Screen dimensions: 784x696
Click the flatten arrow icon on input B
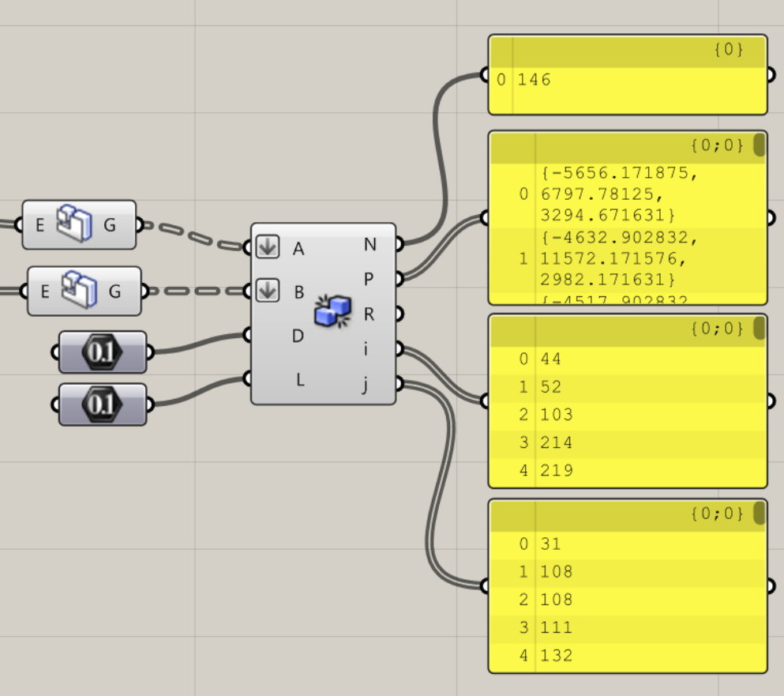click(268, 291)
